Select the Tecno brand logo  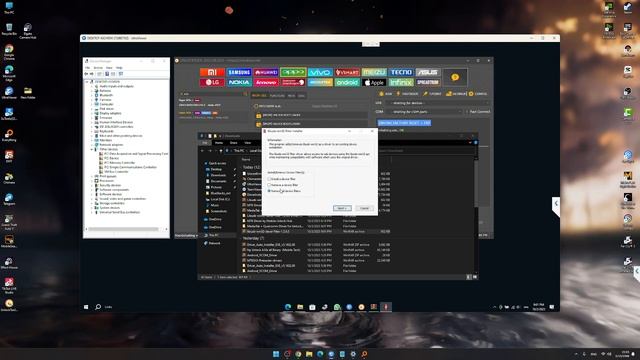coord(401,72)
